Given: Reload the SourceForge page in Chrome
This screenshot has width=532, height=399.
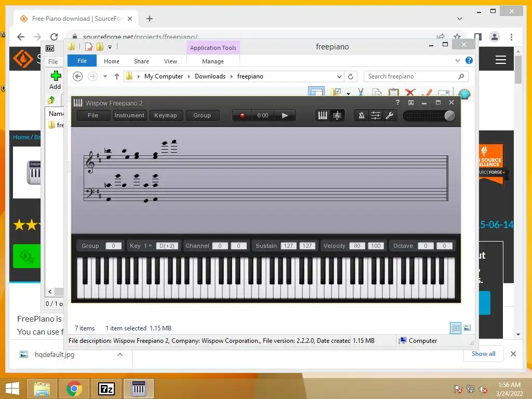Looking at the screenshot, I should [54, 37].
